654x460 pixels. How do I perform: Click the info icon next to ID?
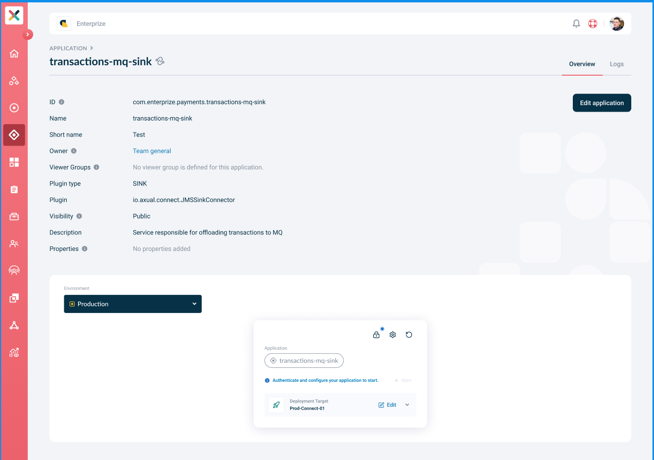[61, 102]
